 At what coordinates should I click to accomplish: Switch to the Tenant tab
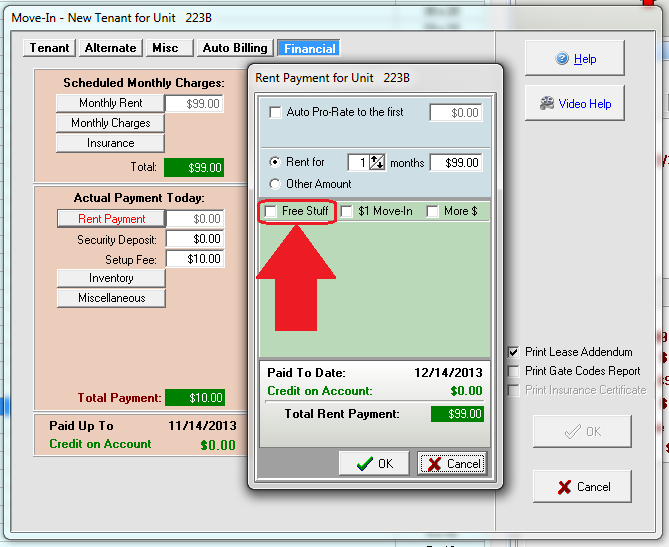coord(49,48)
